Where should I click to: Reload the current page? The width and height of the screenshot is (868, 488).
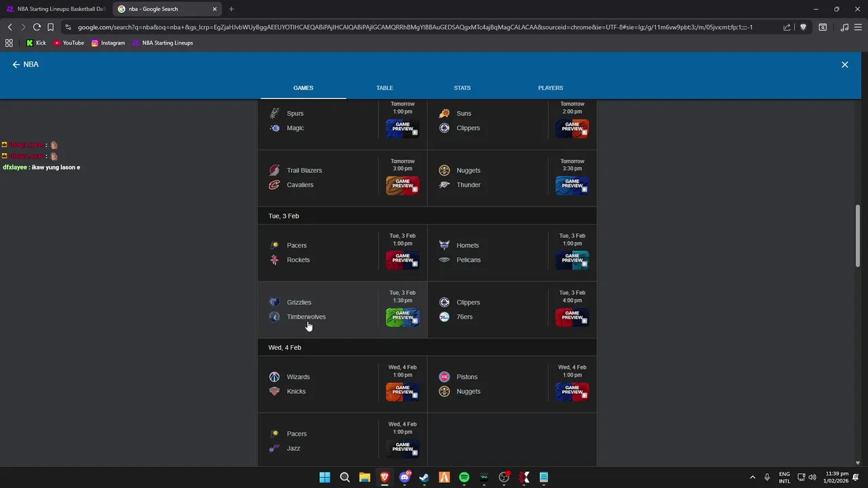click(x=37, y=27)
